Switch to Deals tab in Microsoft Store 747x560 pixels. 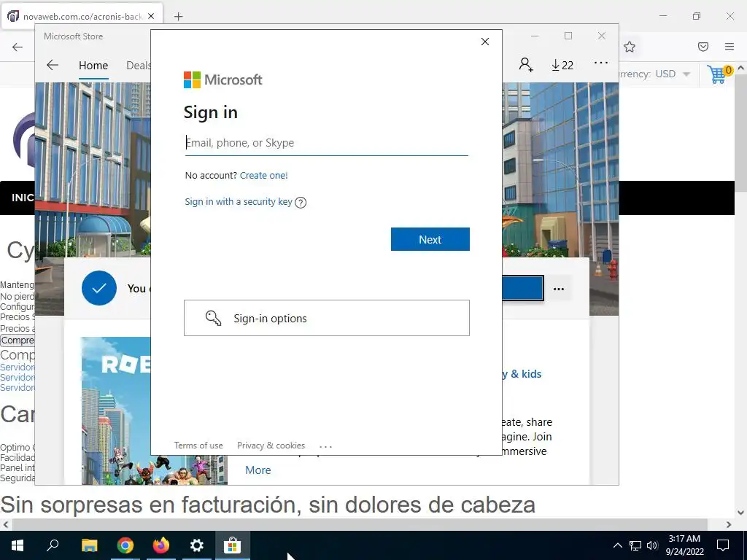pos(138,65)
